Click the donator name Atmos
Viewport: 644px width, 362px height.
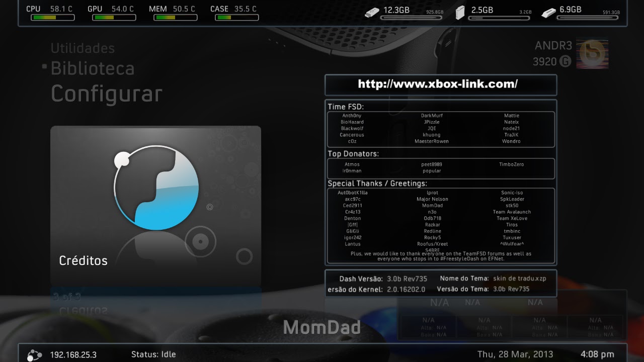(352, 164)
